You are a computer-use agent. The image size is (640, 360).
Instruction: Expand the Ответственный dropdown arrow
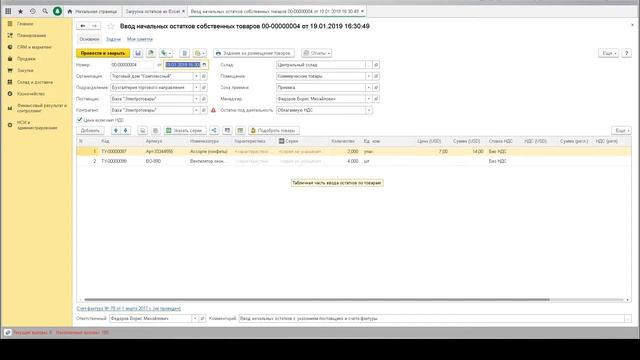tap(195, 318)
